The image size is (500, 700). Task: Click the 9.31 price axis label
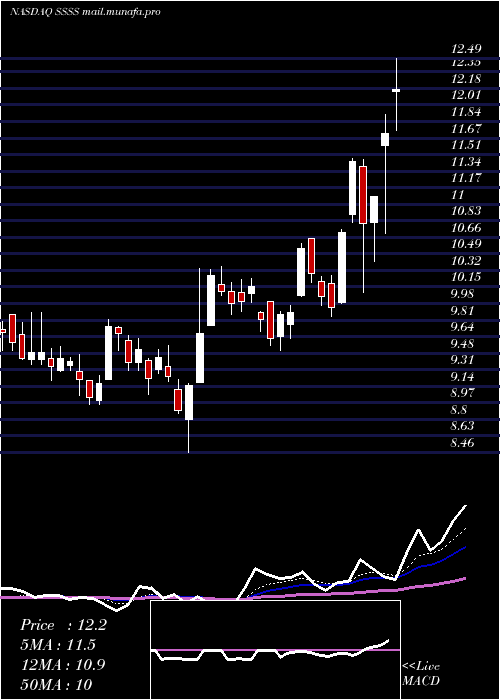(x=463, y=360)
